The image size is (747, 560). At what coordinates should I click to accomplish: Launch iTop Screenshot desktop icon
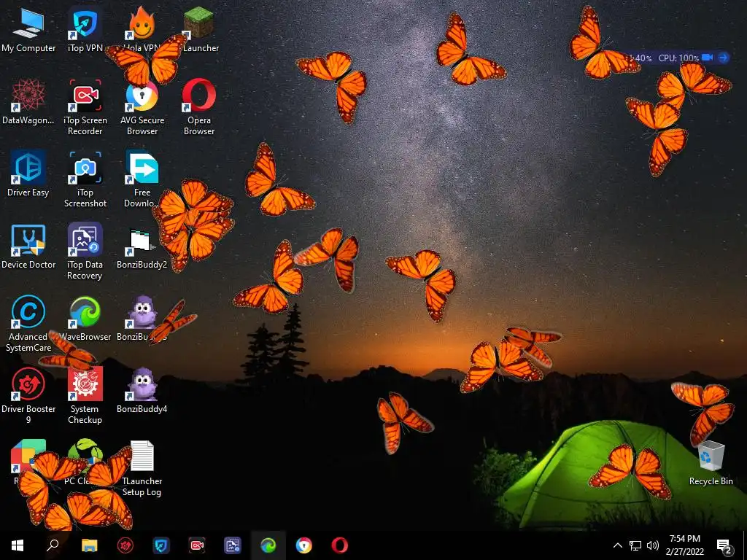[85, 179]
